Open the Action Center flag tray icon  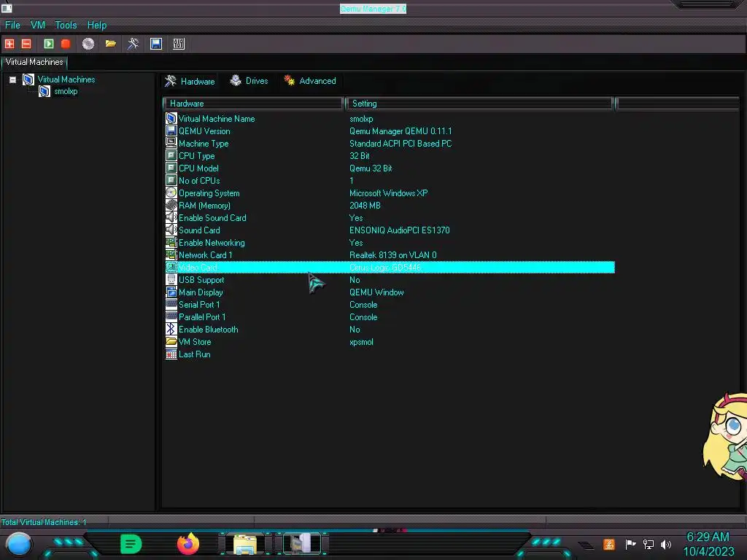click(630, 544)
